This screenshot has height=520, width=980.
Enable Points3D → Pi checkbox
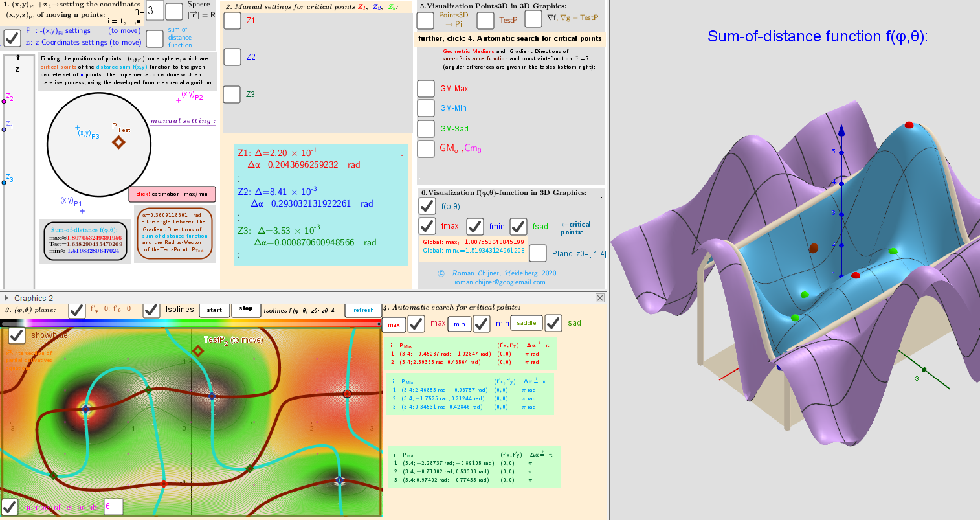click(425, 20)
